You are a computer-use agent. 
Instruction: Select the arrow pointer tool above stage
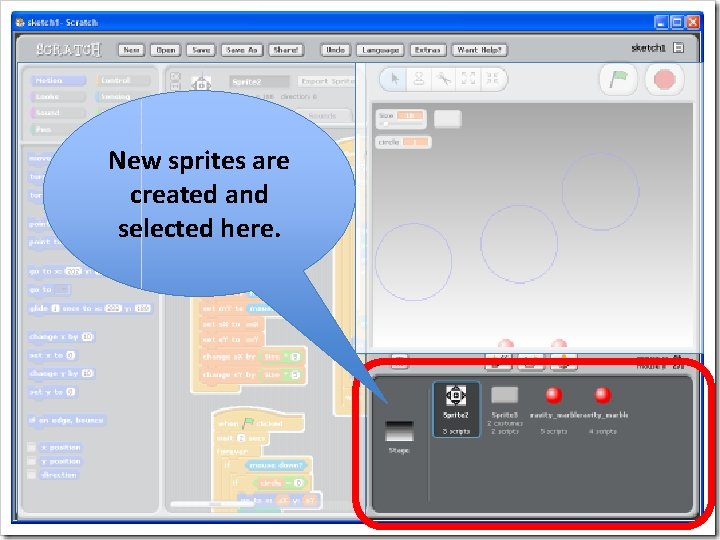point(394,79)
